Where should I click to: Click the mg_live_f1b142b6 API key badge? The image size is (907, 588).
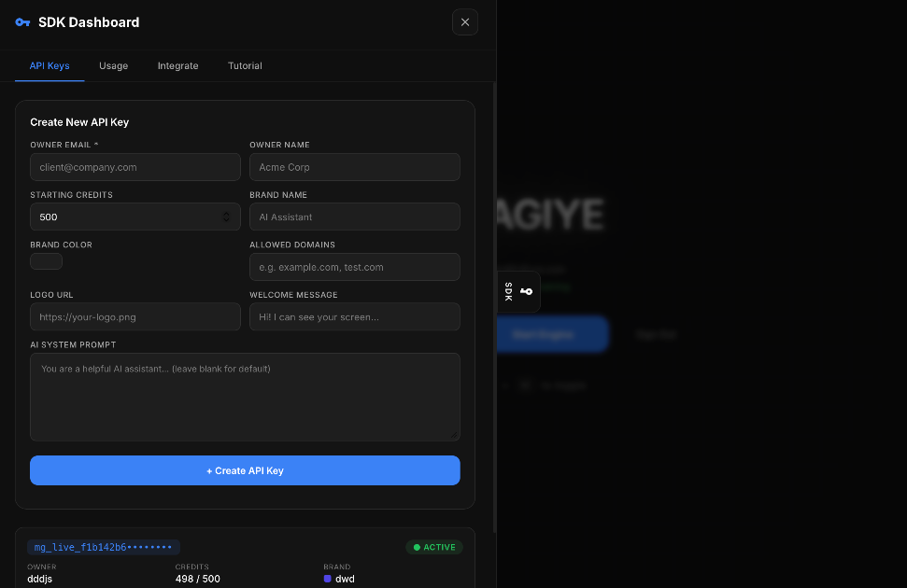pos(103,548)
